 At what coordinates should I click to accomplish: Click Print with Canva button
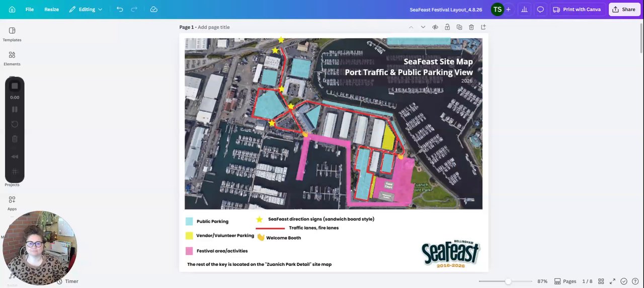click(x=577, y=10)
